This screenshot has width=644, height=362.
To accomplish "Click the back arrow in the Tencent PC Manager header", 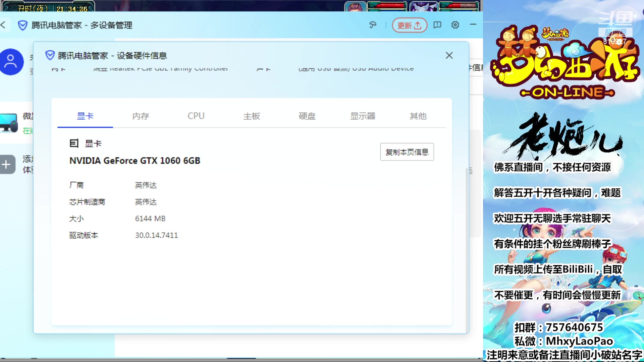I will (3, 25).
